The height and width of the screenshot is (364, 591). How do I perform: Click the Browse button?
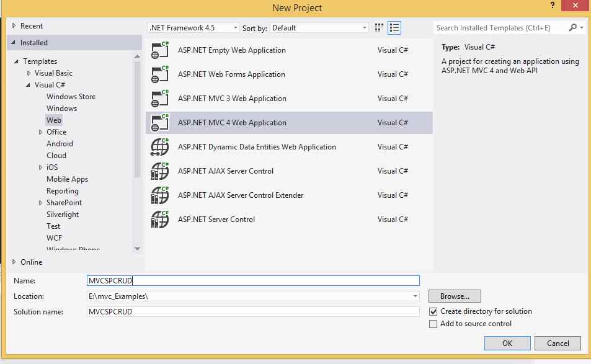[x=455, y=296]
